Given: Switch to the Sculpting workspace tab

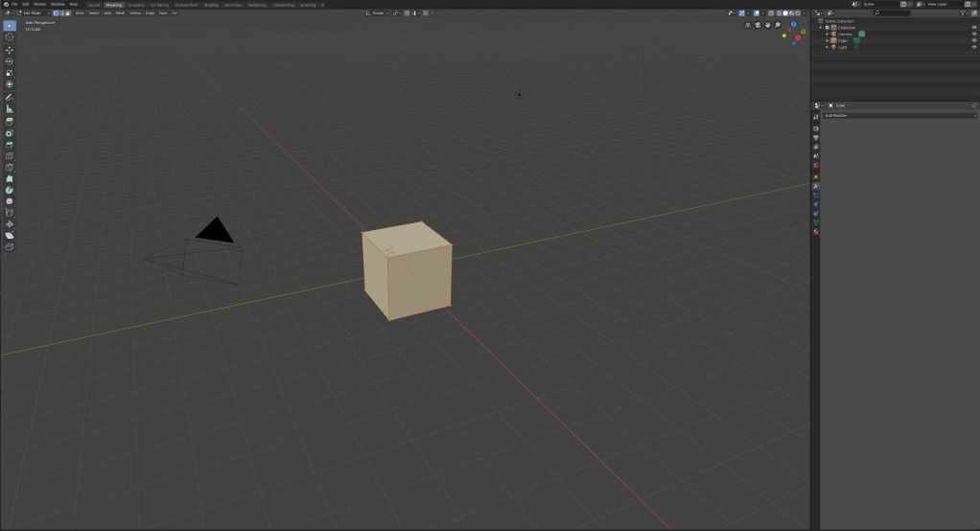Looking at the screenshot, I should point(136,5).
